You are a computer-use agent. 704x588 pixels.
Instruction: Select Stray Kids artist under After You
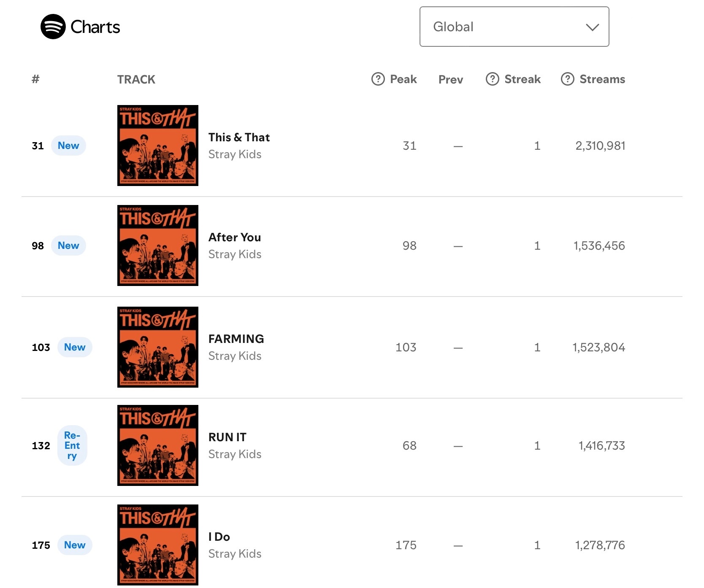235,254
